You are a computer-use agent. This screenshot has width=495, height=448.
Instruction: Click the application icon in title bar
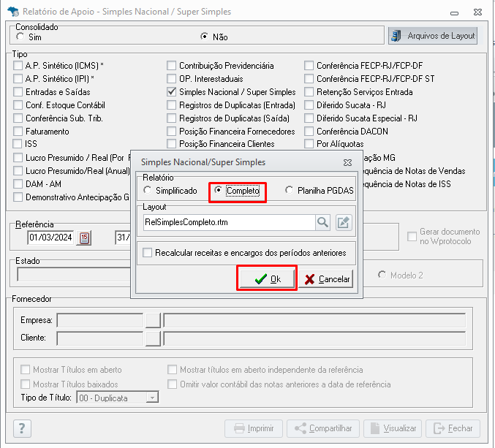[x=13, y=12]
